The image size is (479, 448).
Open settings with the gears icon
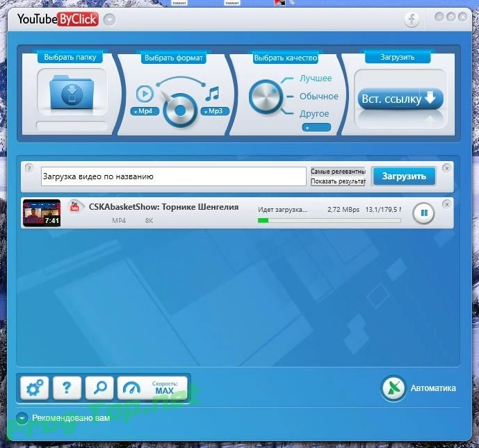pos(35,388)
